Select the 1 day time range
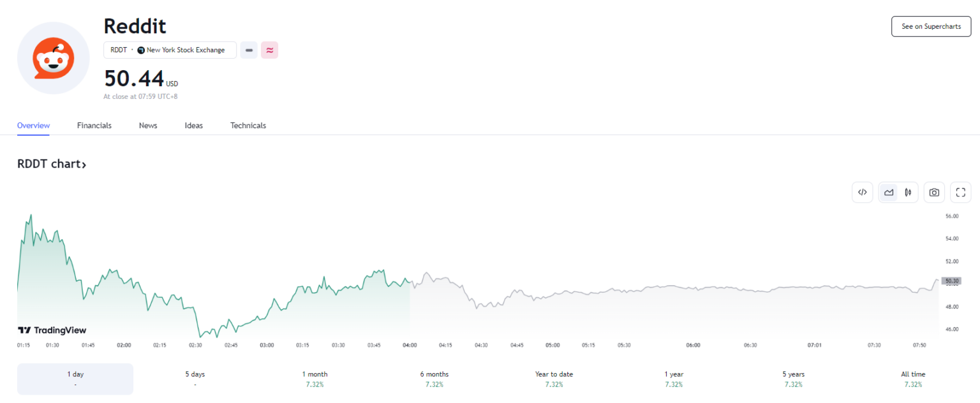This screenshot has height=403, width=980. point(75,379)
